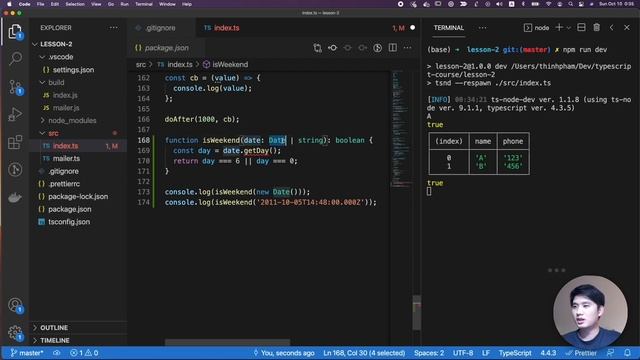Click the editor vertical scrollbar thumb
Image resolution: width=640 pixels, height=360 pixels.
[417, 313]
